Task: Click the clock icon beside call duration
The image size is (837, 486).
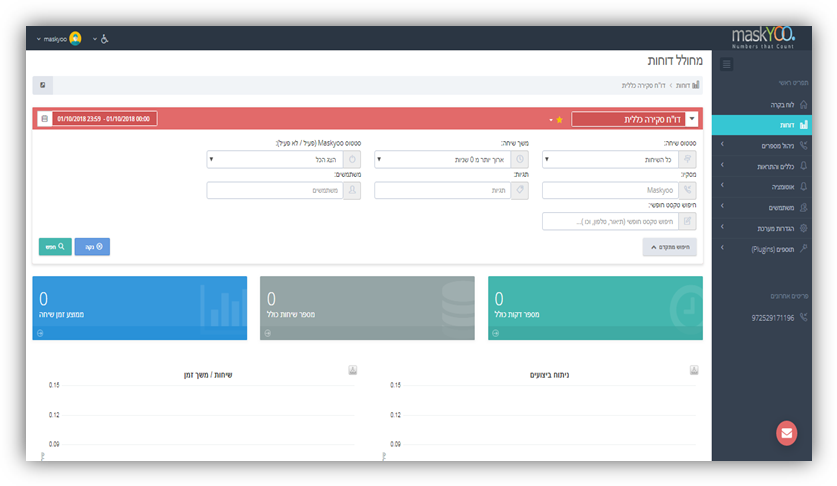Action: 520,159
